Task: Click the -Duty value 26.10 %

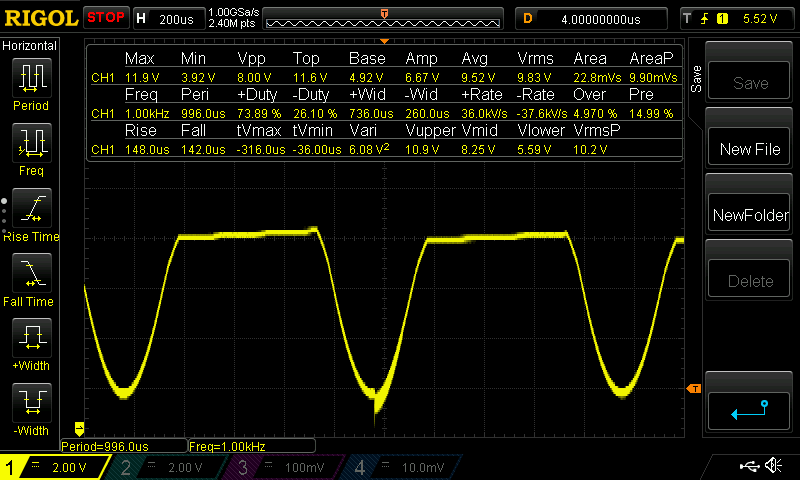Action: tap(315, 113)
